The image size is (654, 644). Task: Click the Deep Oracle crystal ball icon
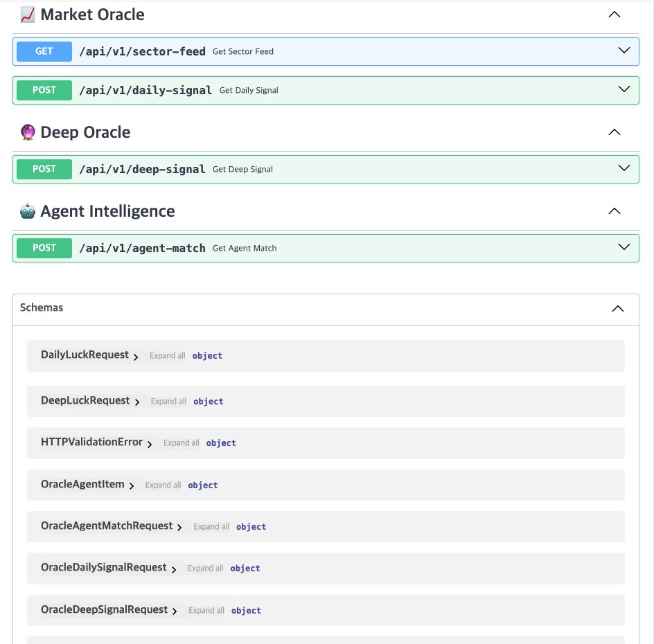click(x=28, y=132)
